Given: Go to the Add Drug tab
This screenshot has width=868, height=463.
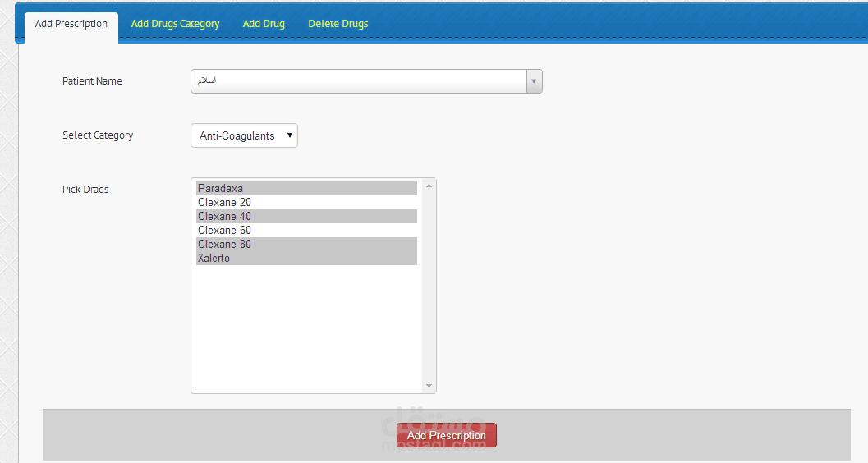Looking at the screenshot, I should [264, 24].
